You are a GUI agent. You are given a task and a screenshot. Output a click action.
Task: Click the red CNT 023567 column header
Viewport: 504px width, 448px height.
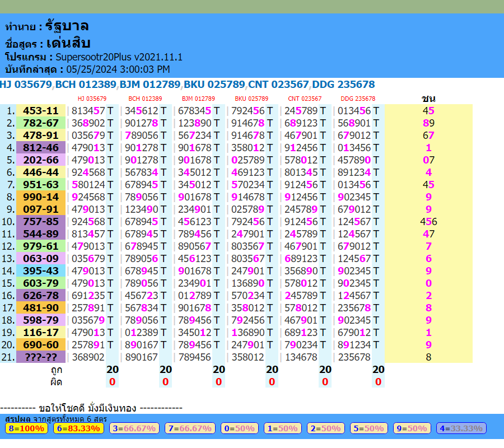tap(305, 99)
